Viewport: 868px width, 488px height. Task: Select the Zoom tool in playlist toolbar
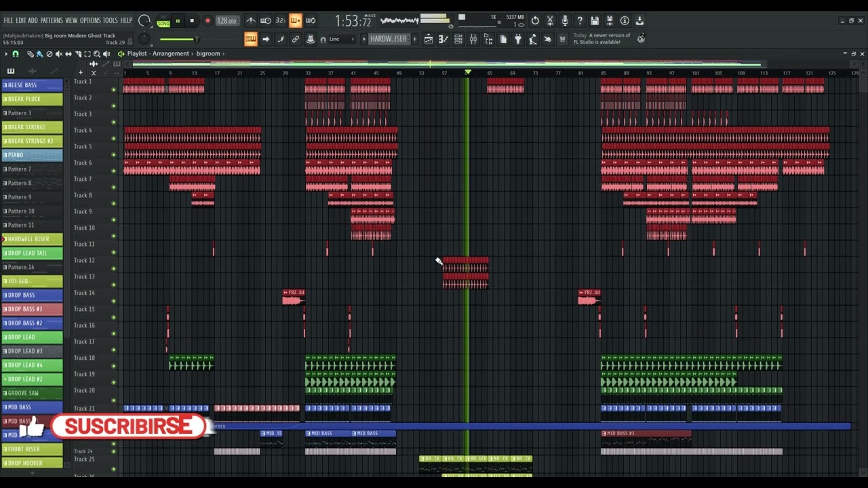pos(97,54)
